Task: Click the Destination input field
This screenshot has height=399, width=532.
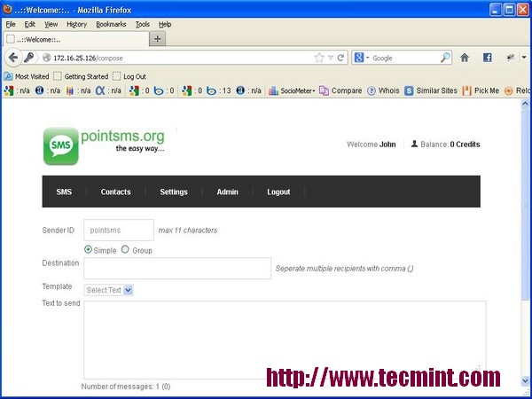Action: 177,268
